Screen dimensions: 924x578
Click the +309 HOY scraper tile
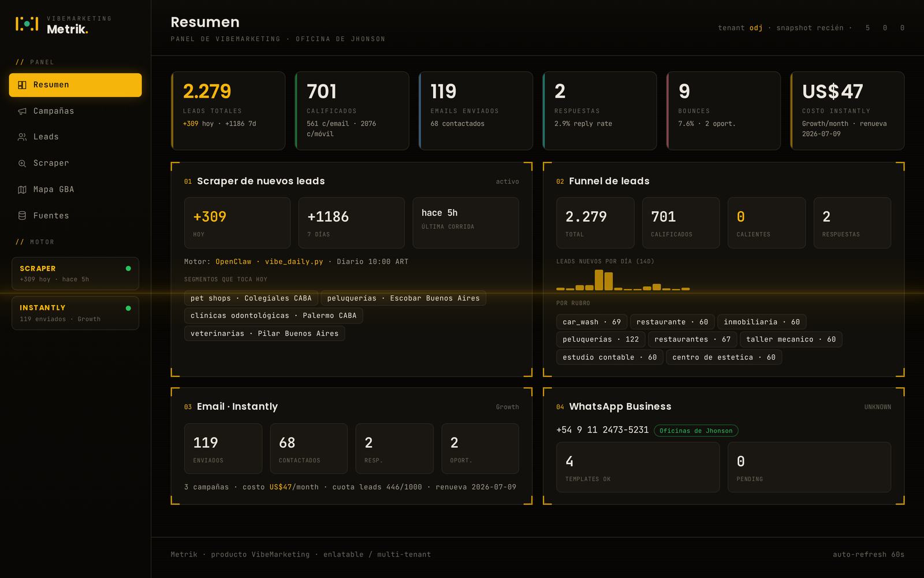237,223
